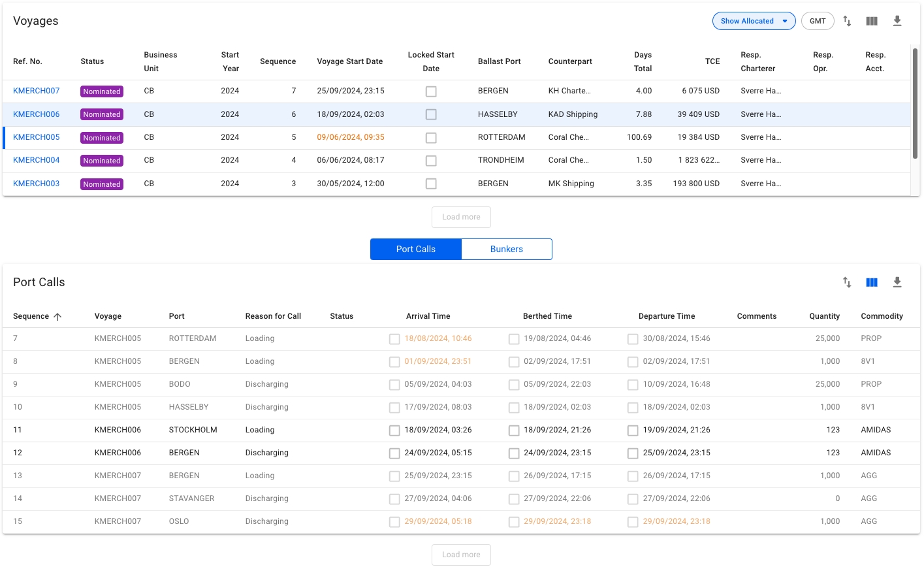Check Arrival Time box for STOCKHOLM port call
924x569 pixels.
pyautogui.click(x=394, y=431)
